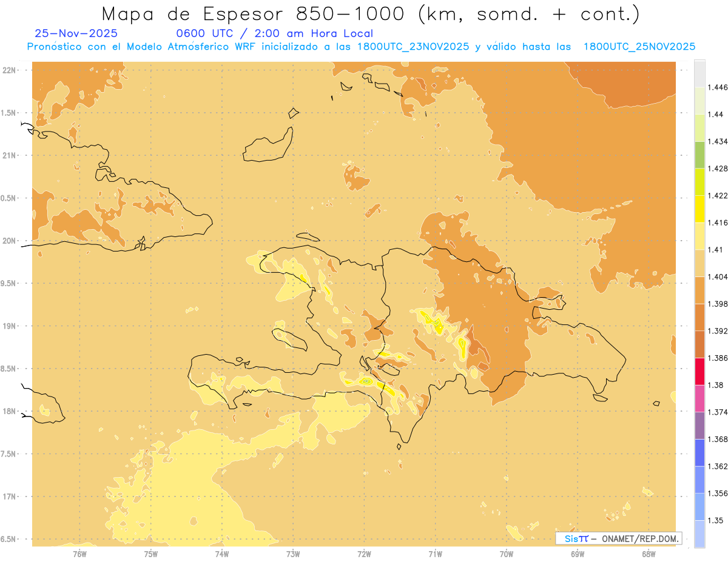
Task: Click the time label '0600 UTC / 2:00 am Hora Local'
Action: [x=274, y=33]
